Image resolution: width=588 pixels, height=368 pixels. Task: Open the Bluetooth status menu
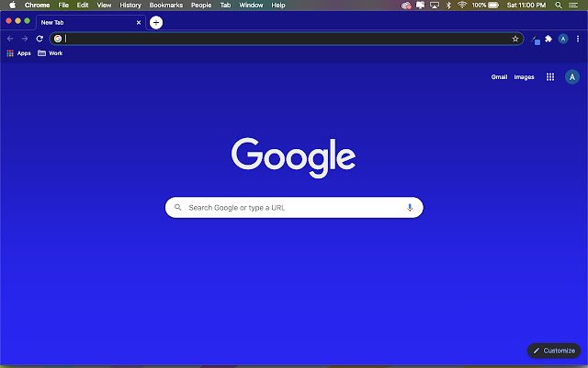point(448,5)
